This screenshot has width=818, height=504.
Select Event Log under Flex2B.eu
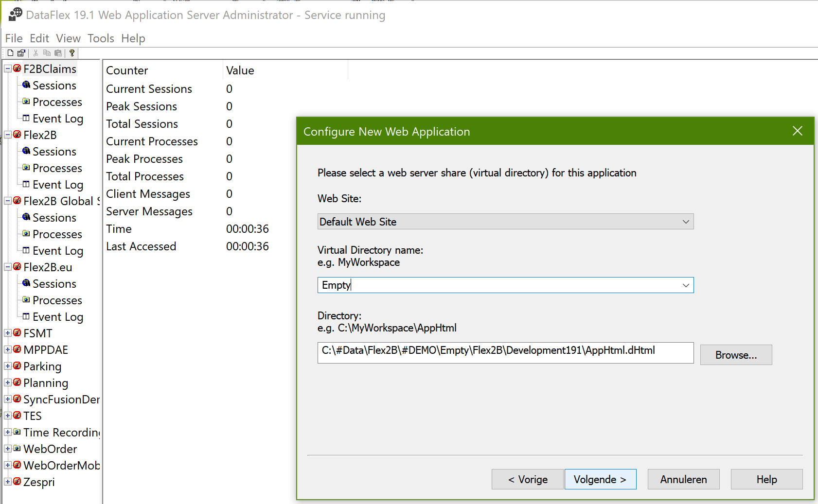click(x=58, y=316)
